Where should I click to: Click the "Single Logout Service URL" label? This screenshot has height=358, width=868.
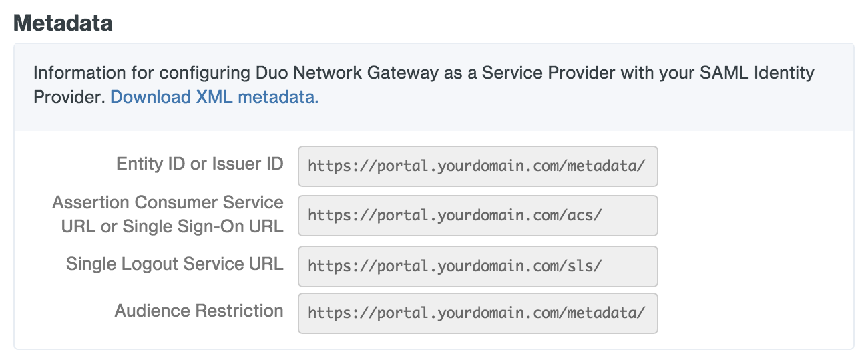coord(174,263)
